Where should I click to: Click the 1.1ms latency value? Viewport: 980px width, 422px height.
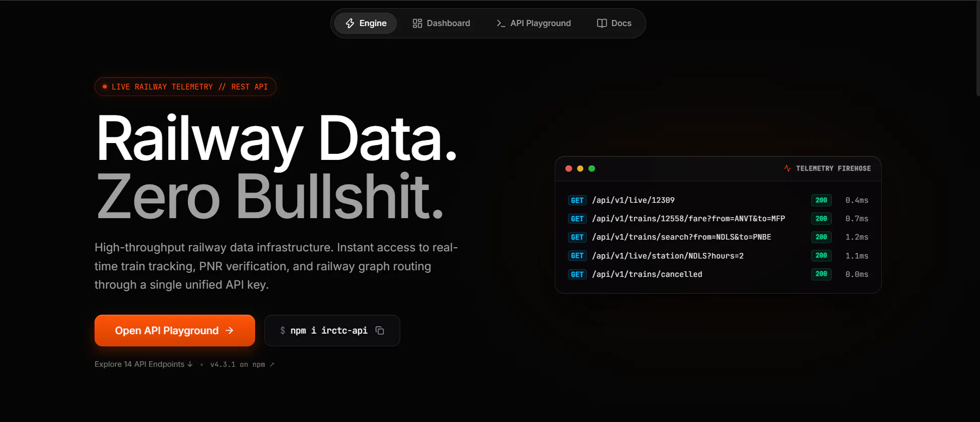[x=857, y=256]
